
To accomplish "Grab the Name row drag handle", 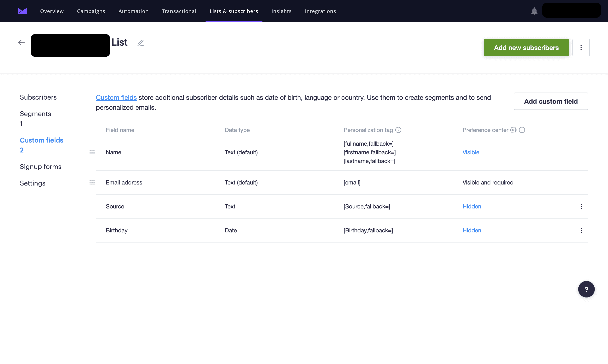I will click(92, 152).
